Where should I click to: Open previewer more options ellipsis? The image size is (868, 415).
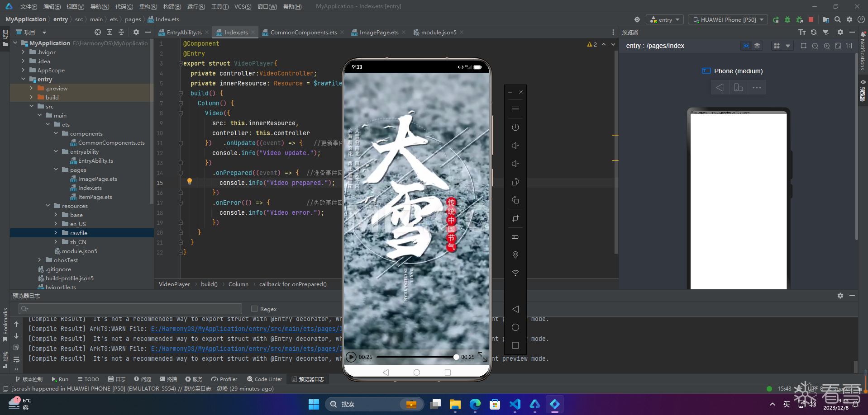757,88
